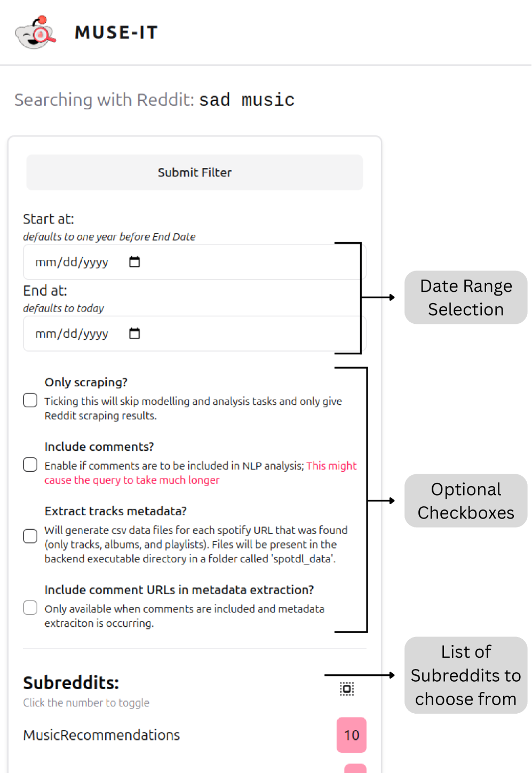Select the MusicRecommendations subreddit name

101,735
